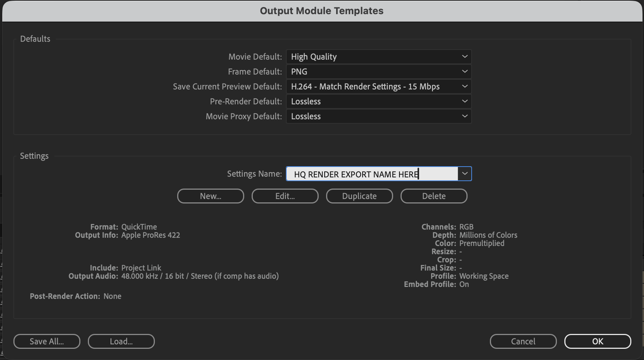
Task: Click the chevron icon next to PNG
Action: (464, 71)
